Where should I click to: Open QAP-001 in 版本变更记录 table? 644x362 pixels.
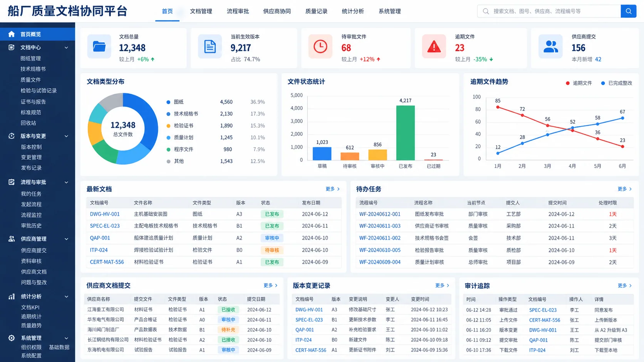[x=305, y=330]
